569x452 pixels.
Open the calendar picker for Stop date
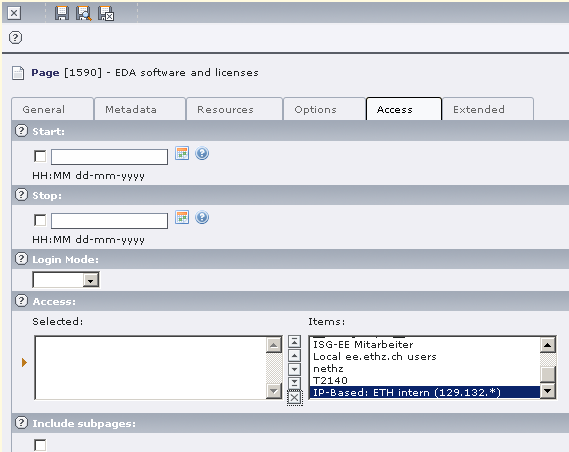tap(182, 217)
